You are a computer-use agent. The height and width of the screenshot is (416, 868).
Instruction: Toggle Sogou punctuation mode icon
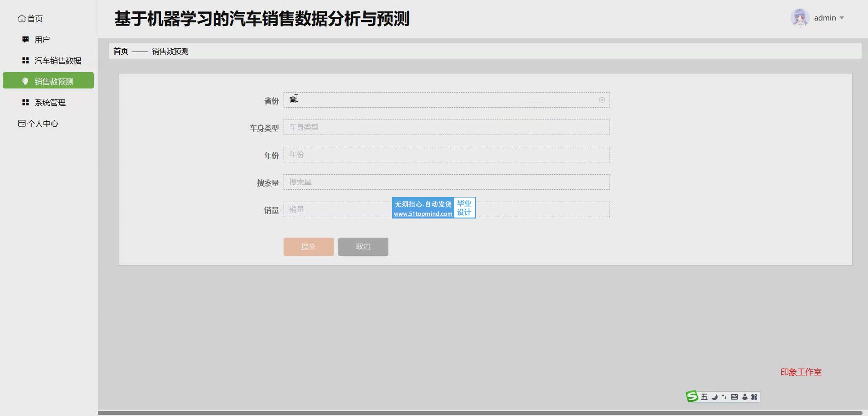[x=724, y=397]
